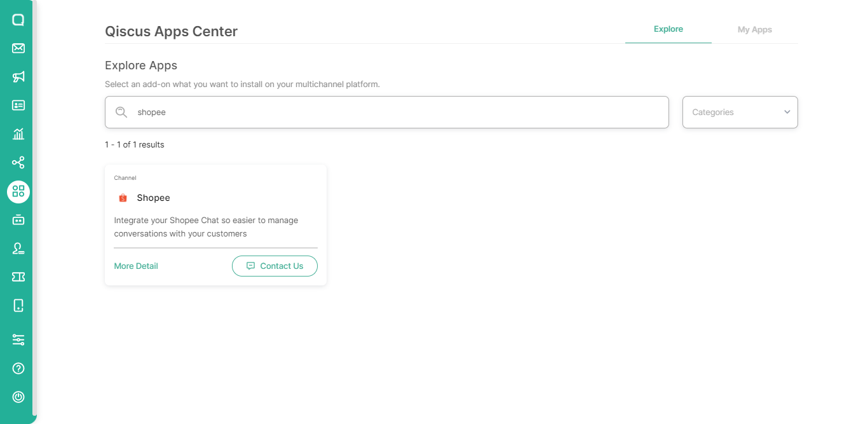The image size is (868, 424).
Task: Click the Contact Us button
Action: [275, 266]
